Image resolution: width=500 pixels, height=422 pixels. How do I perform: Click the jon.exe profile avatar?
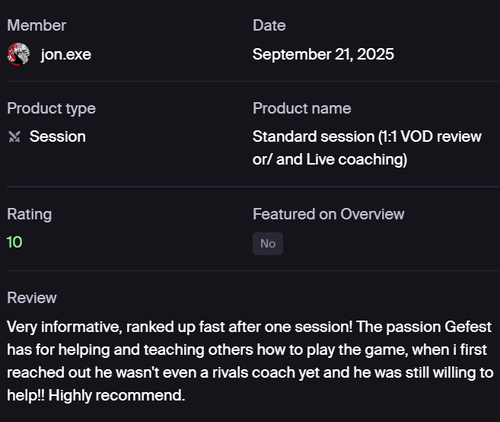18,54
